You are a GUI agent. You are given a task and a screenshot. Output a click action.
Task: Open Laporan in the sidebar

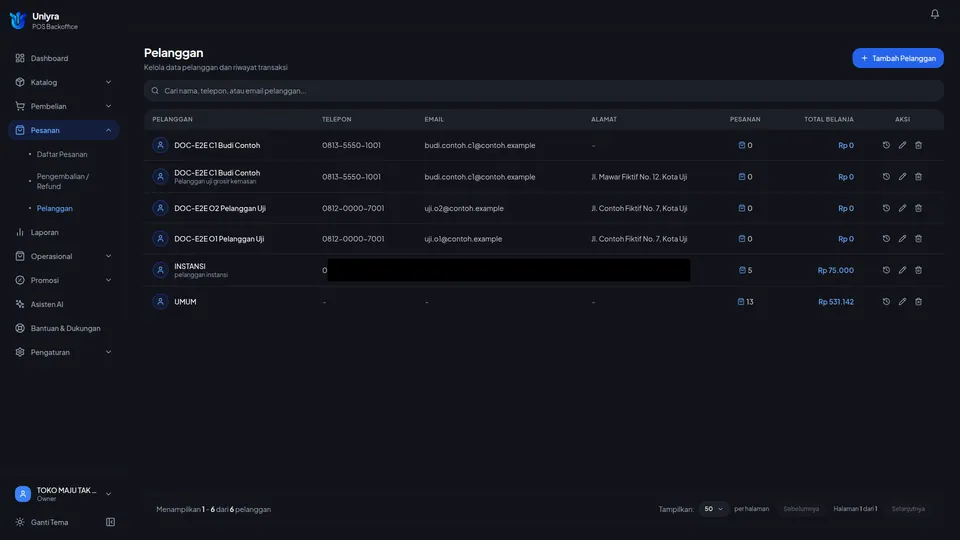64,232
